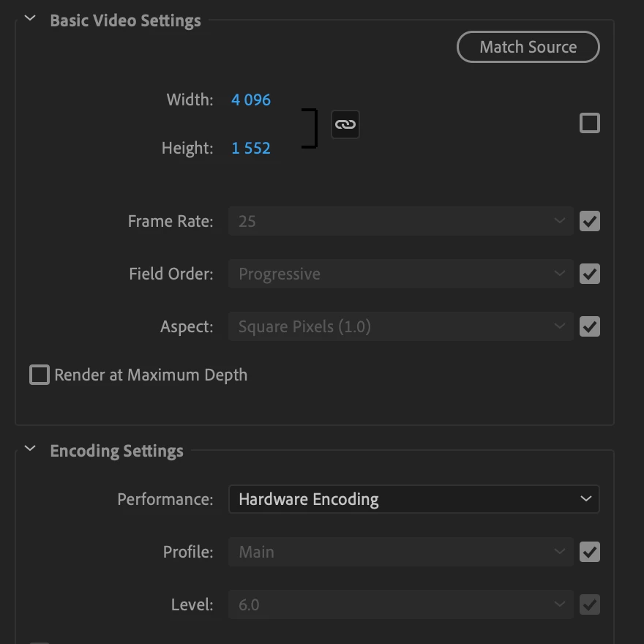Uncheck the Field Order match source checkbox
This screenshot has width=644, height=644.
[589, 274]
